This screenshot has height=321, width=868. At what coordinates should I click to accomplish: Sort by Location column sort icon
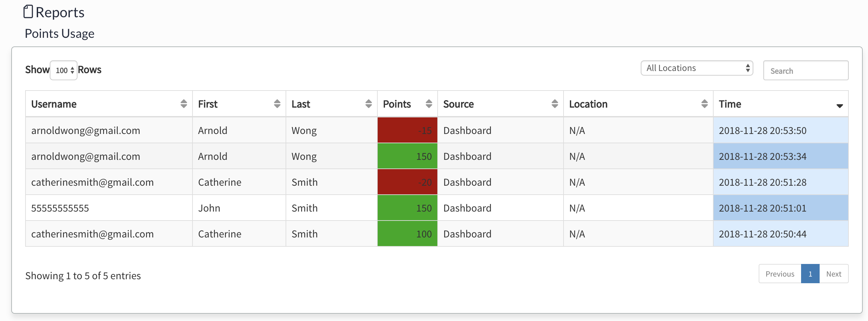(704, 104)
